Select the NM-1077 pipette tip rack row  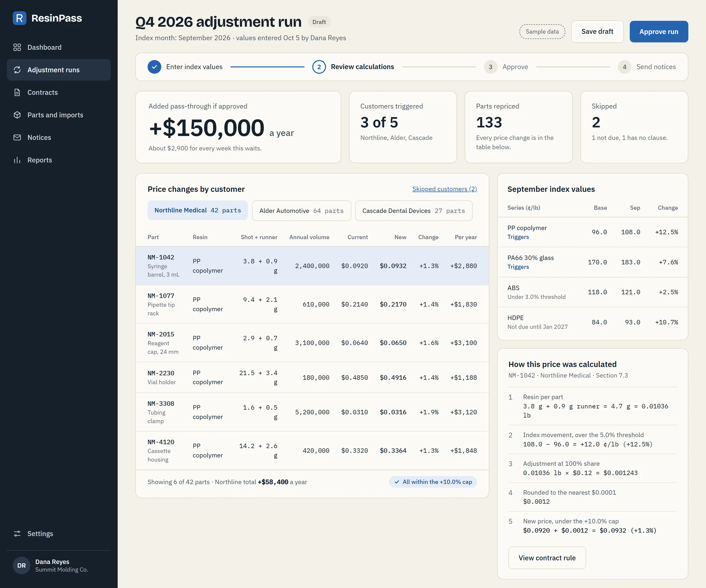click(x=312, y=304)
